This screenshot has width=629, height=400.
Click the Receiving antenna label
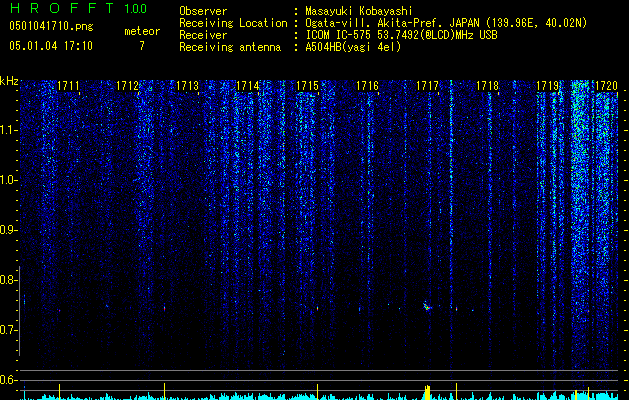tap(230, 47)
